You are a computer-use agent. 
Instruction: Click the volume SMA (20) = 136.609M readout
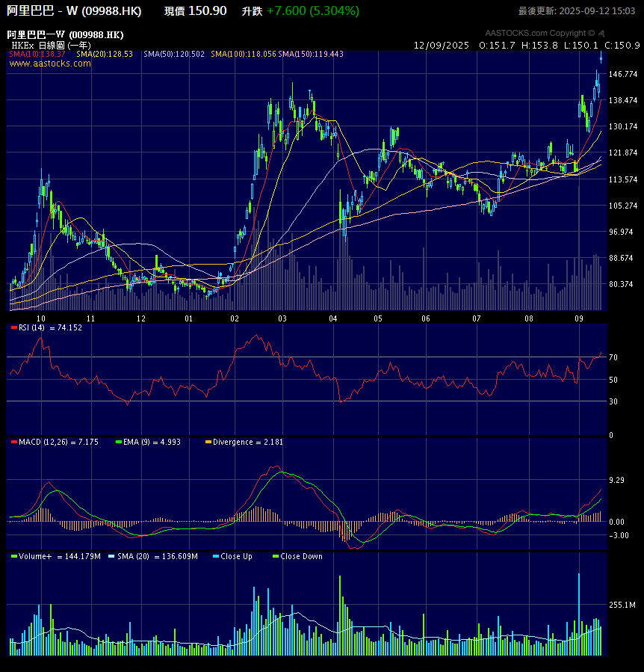click(158, 556)
